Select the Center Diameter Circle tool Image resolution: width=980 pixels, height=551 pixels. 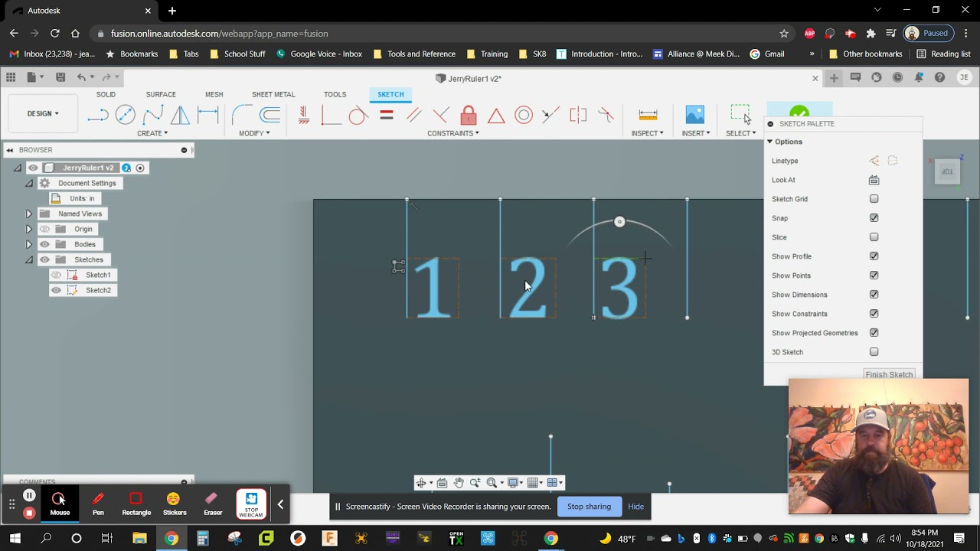click(126, 116)
